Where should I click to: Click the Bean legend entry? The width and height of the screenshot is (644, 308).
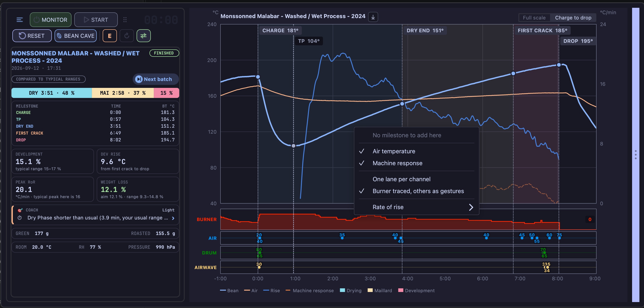pos(229,291)
